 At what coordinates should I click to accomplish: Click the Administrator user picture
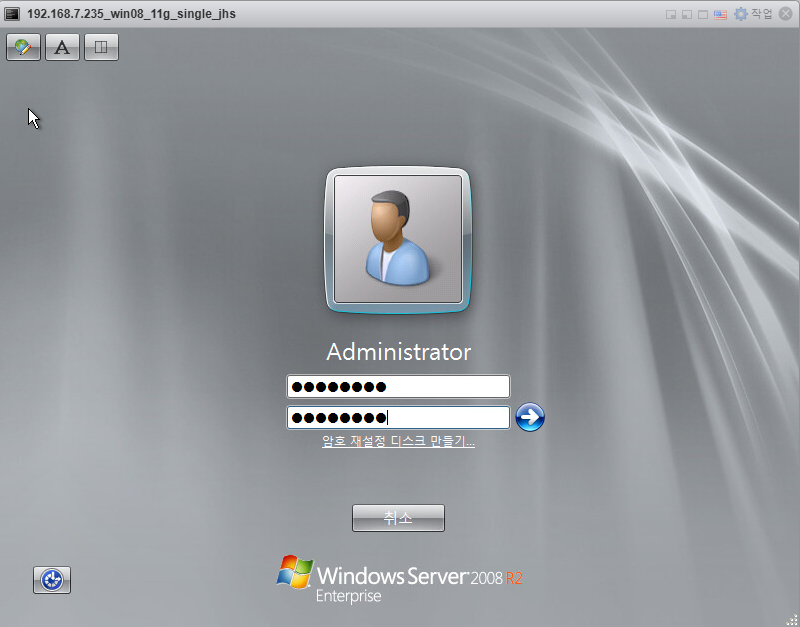pyautogui.click(x=398, y=239)
